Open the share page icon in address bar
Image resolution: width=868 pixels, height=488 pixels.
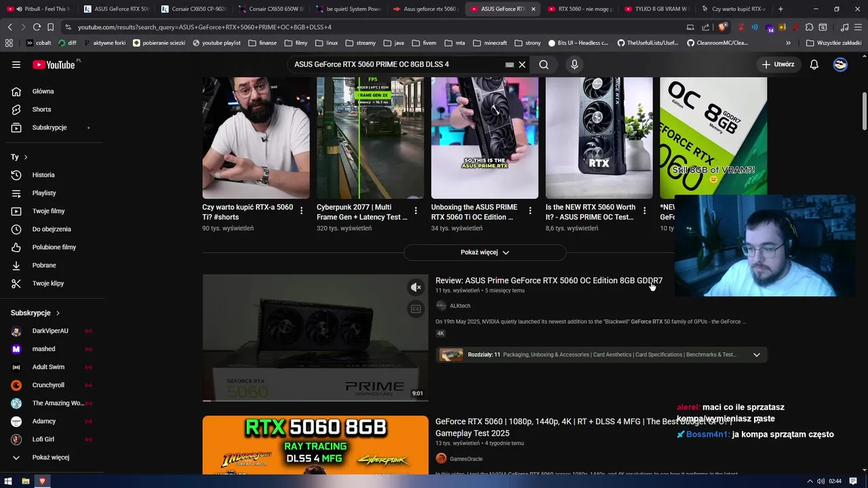(706, 27)
